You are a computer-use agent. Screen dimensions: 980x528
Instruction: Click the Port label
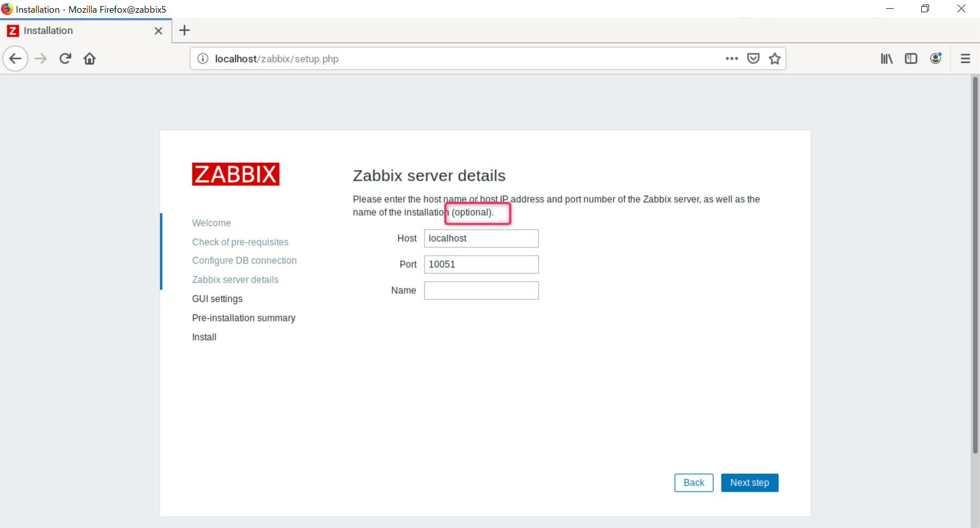click(408, 265)
